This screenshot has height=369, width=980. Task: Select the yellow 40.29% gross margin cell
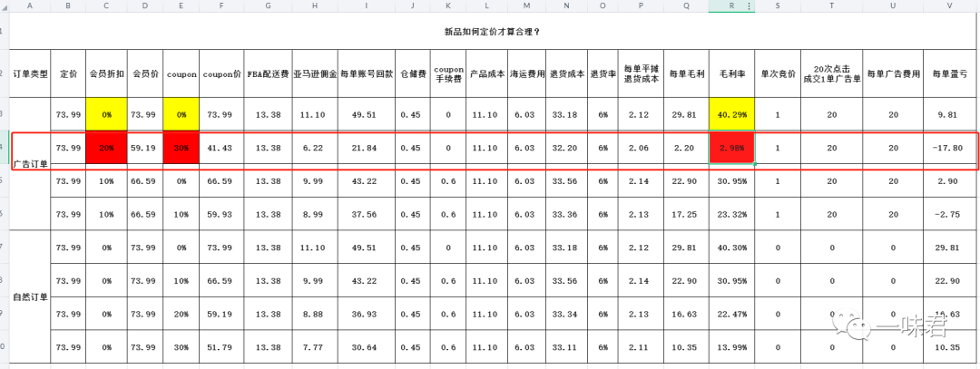coord(731,114)
